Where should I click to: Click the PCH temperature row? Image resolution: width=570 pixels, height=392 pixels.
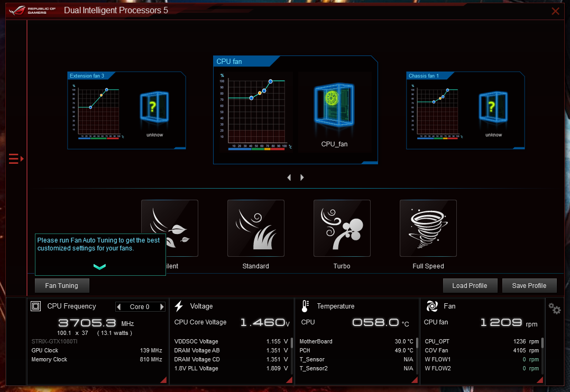click(x=356, y=351)
